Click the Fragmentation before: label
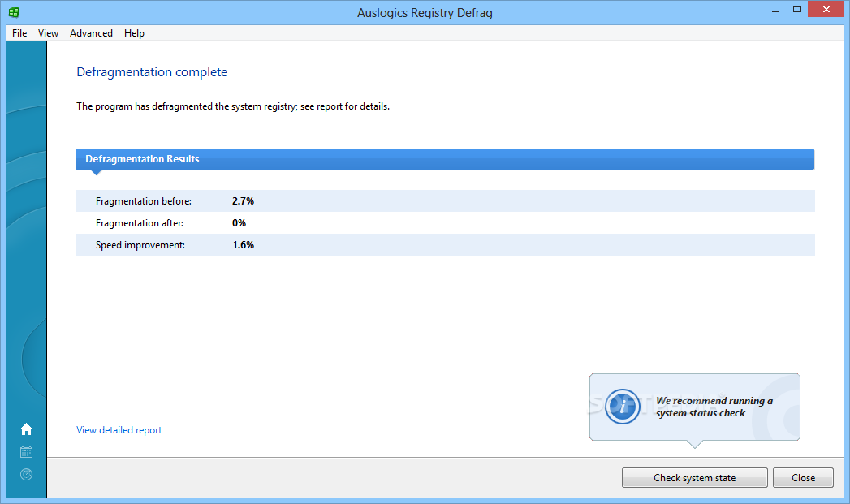Image resolution: width=850 pixels, height=504 pixels. [x=144, y=201]
